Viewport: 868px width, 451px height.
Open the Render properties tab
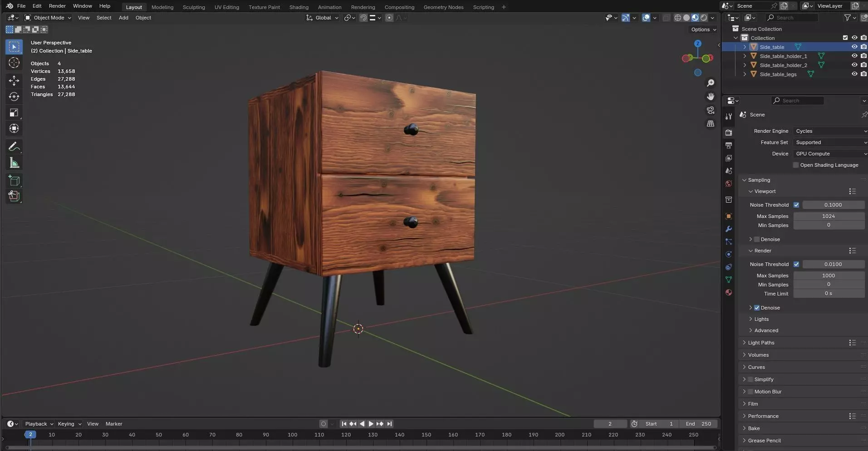[x=729, y=132]
